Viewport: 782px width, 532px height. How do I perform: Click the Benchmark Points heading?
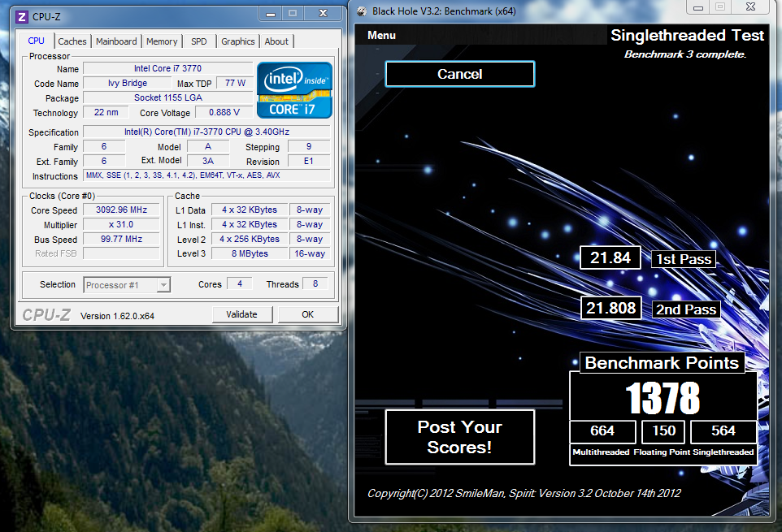[662, 362]
